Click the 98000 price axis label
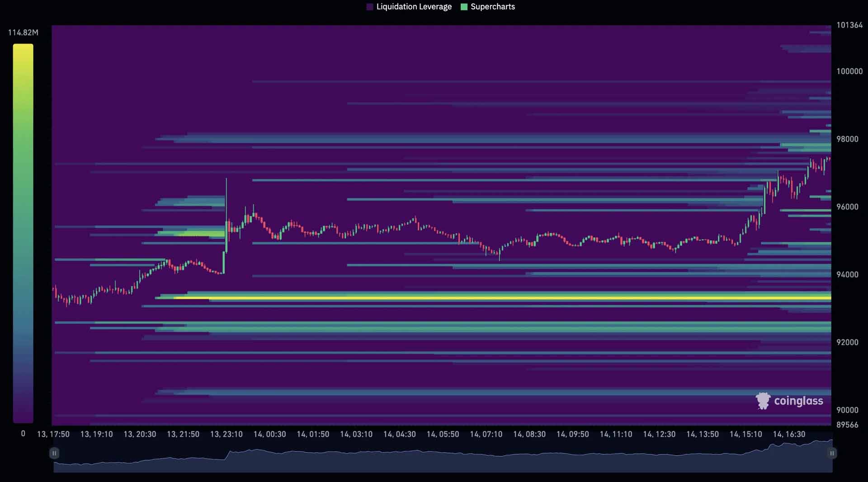The image size is (868, 482). tap(847, 139)
